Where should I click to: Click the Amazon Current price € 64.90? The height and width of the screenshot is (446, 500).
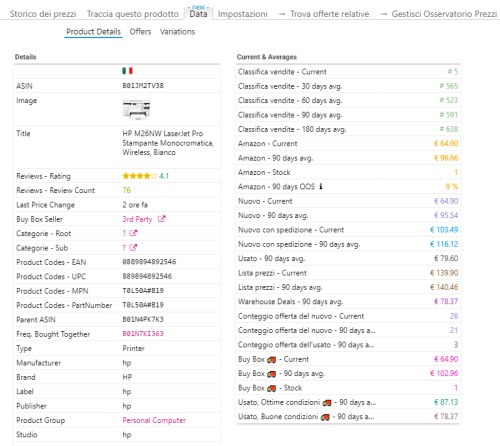[446, 144]
